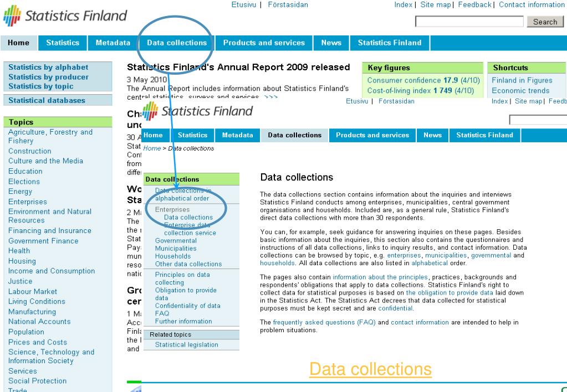Open the Energy topic
Screen dimensions: 567x392
[x=21, y=192]
